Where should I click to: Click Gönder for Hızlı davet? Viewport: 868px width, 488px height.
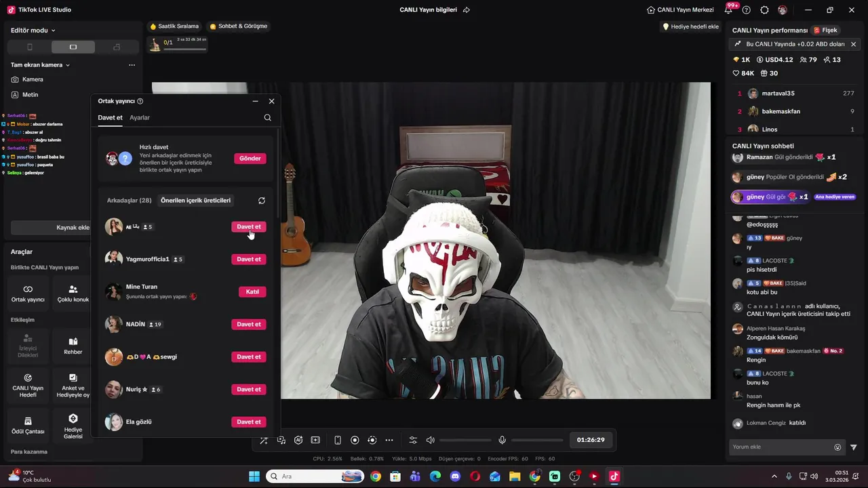pyautogui.click(x=250, y=159)
